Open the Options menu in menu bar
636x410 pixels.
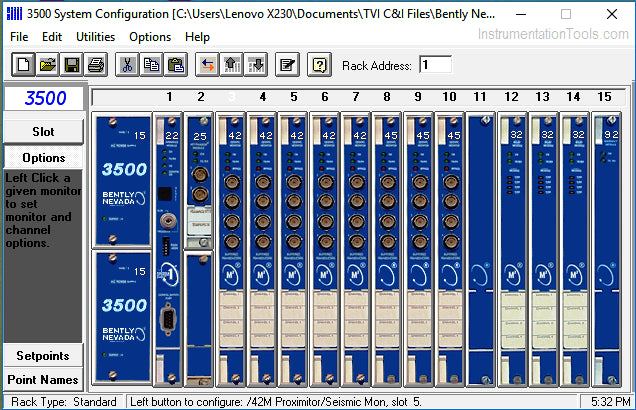(150, 37)
